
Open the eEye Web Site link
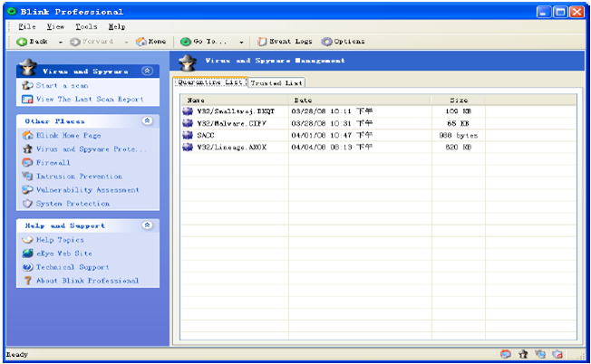[x=64, y=254]
